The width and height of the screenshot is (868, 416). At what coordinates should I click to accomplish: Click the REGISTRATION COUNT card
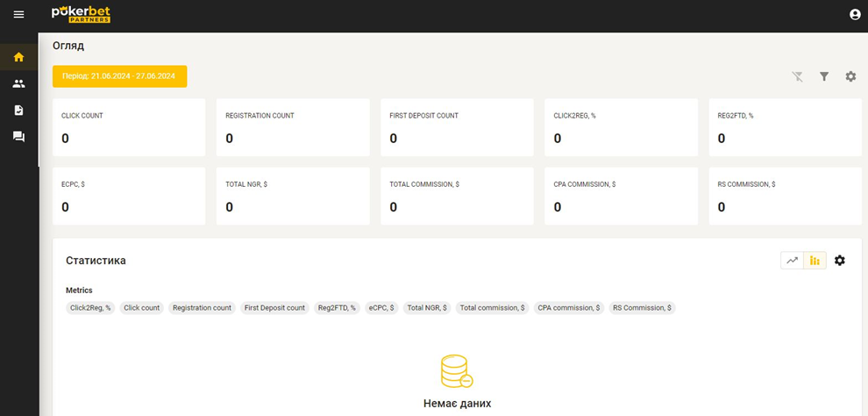coord(293,127)
